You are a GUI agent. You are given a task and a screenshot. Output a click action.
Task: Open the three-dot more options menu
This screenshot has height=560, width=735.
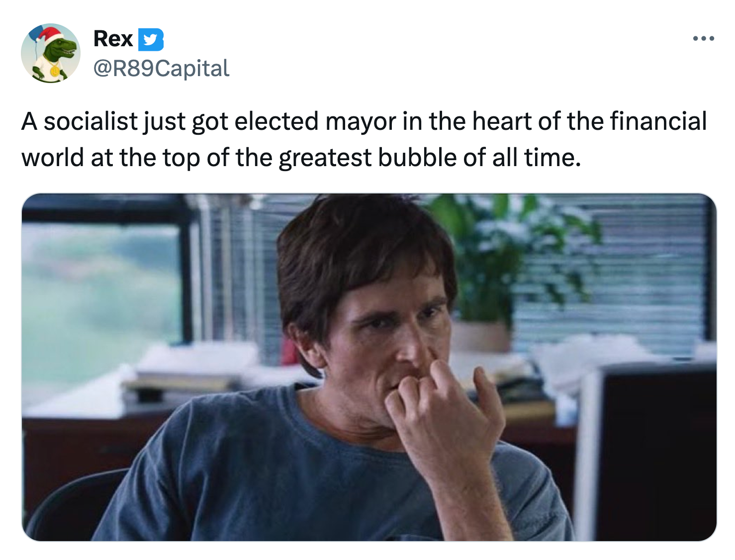703,38
